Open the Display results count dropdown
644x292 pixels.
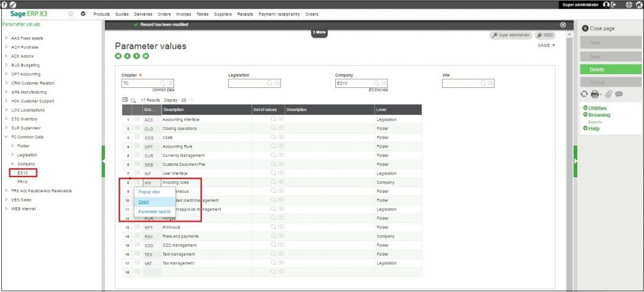192,100
